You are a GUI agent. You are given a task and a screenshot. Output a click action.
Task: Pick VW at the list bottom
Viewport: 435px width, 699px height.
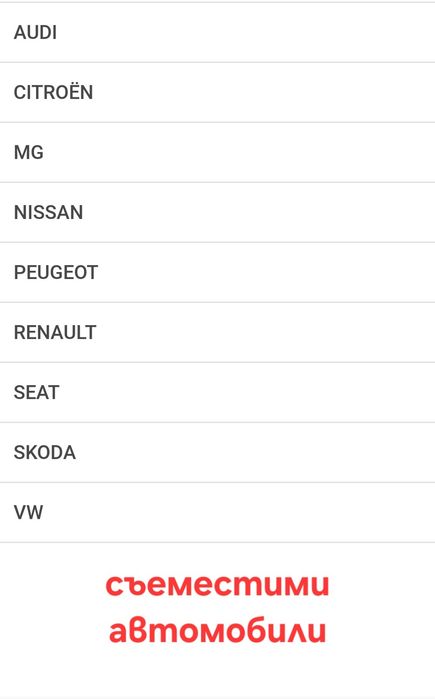[218, 512]
